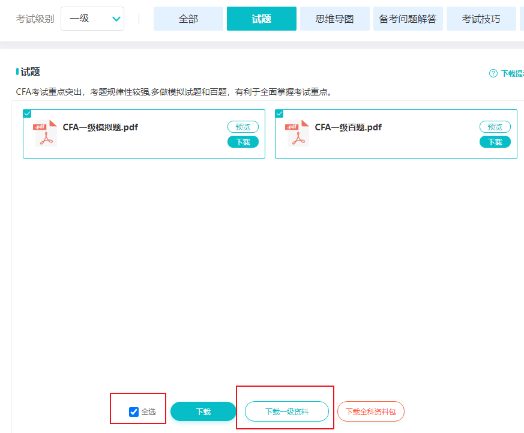This screenshot has width=524, height=433.
Task: Download CFA一级百题.pdf
Action: [495, 142]
